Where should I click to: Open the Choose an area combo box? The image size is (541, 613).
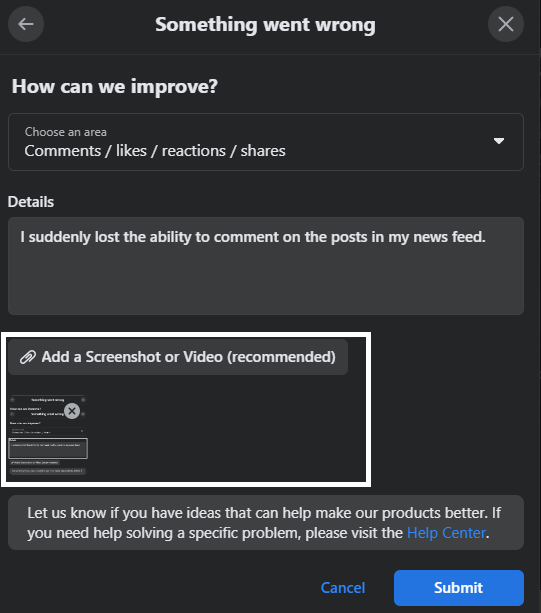[266, 142]
